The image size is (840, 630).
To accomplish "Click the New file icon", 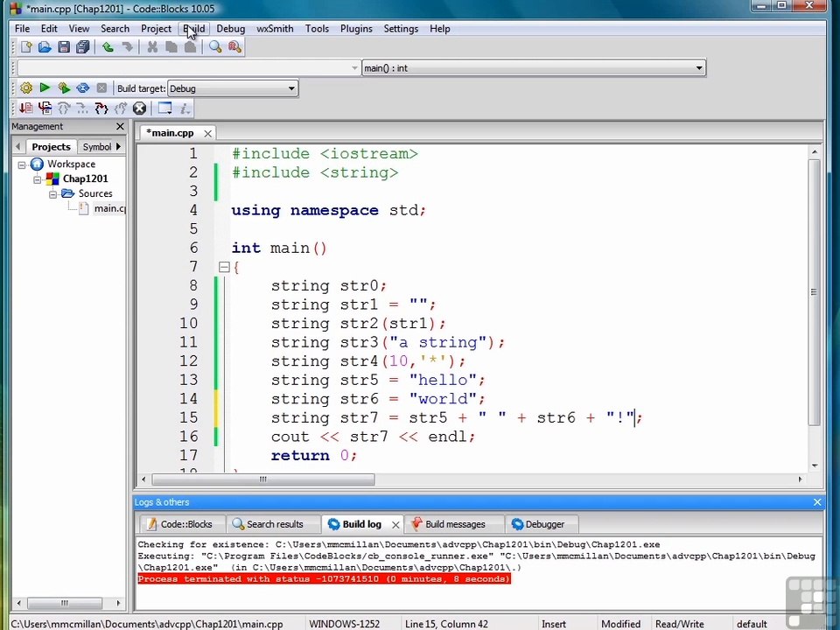I will [x=26, y=47].
